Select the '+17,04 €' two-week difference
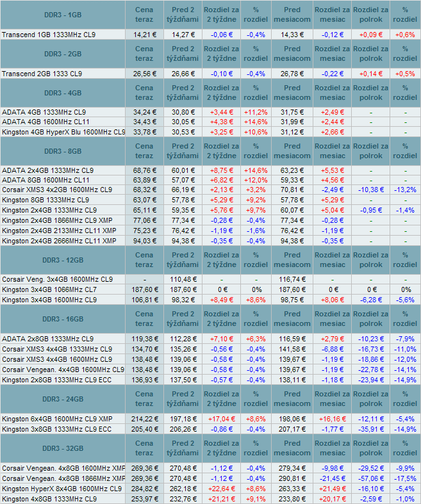This screenshot has width=421, height=504. point(221,419)
